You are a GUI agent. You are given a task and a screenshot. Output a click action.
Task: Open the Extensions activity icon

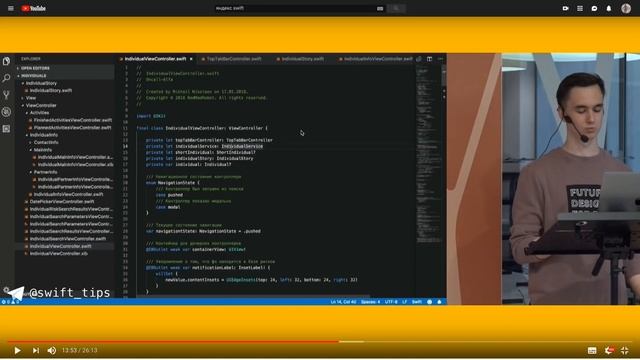point(6,129)
